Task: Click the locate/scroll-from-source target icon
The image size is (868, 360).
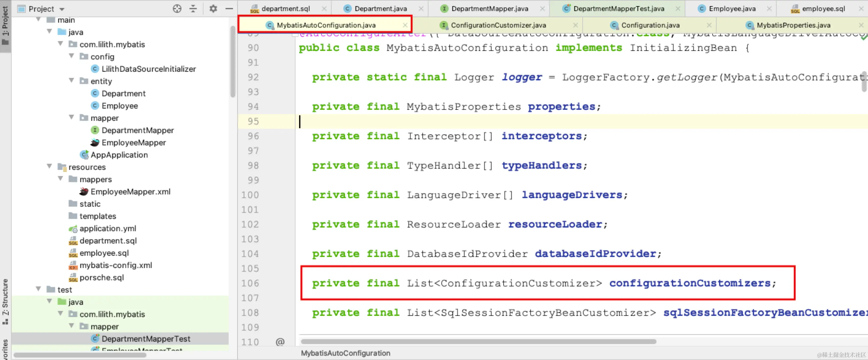Action: (x=177, y=8)
